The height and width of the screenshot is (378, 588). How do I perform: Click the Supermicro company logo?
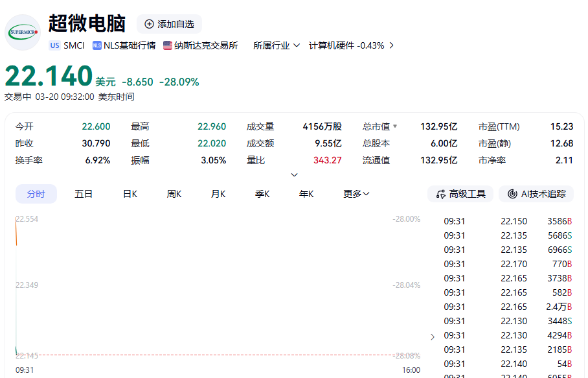pos(23,32)
